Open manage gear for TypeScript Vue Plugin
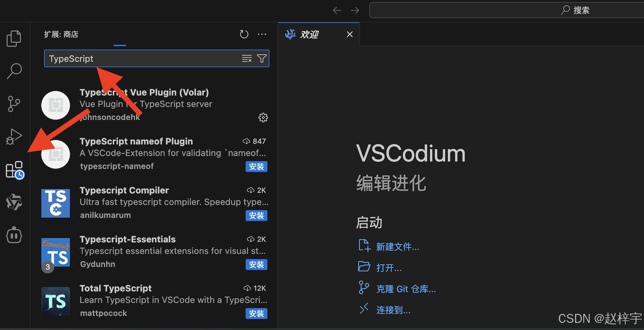Image resolution: width=644 pixels, height=330 pixels. pos(263,117)
